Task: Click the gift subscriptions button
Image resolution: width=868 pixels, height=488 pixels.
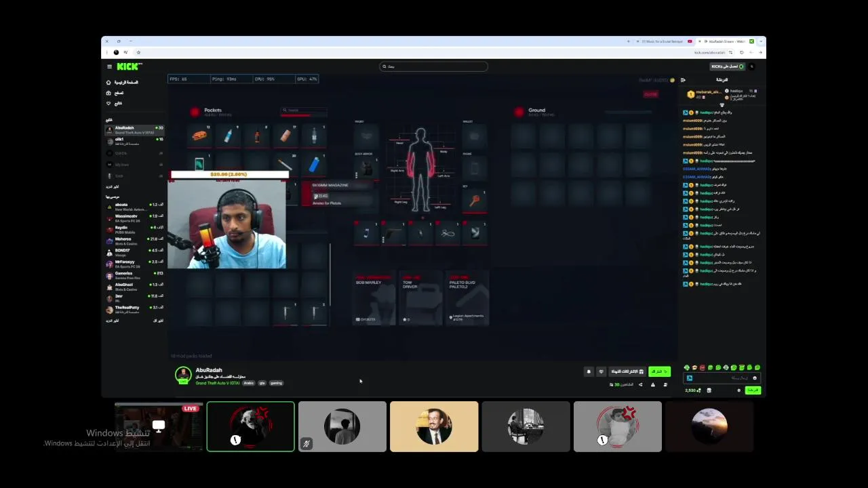Action: tap(627, 371)
